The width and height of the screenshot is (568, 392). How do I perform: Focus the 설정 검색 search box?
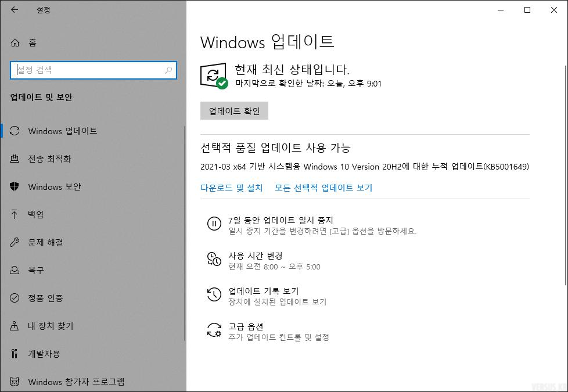point(94,70)
